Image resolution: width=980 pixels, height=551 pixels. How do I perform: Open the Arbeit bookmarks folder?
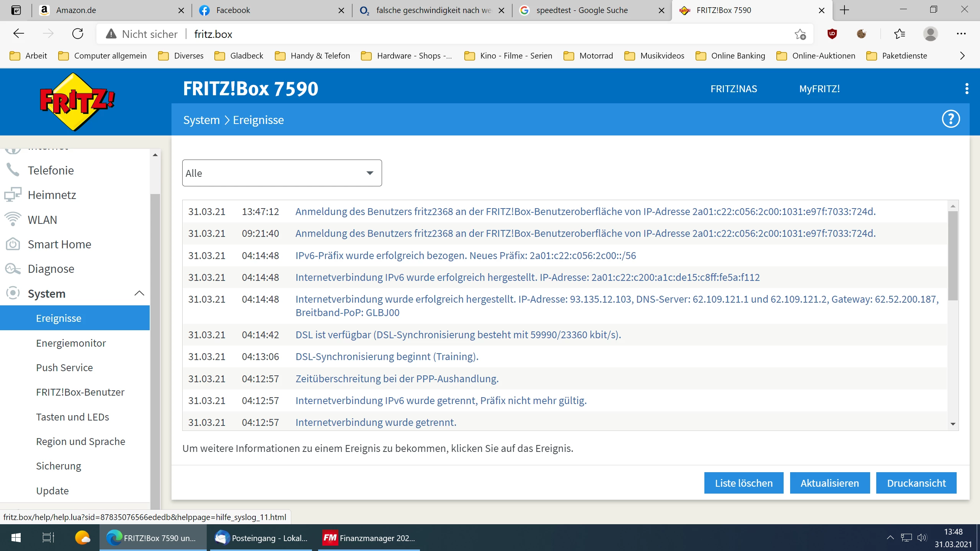[28, 56]
